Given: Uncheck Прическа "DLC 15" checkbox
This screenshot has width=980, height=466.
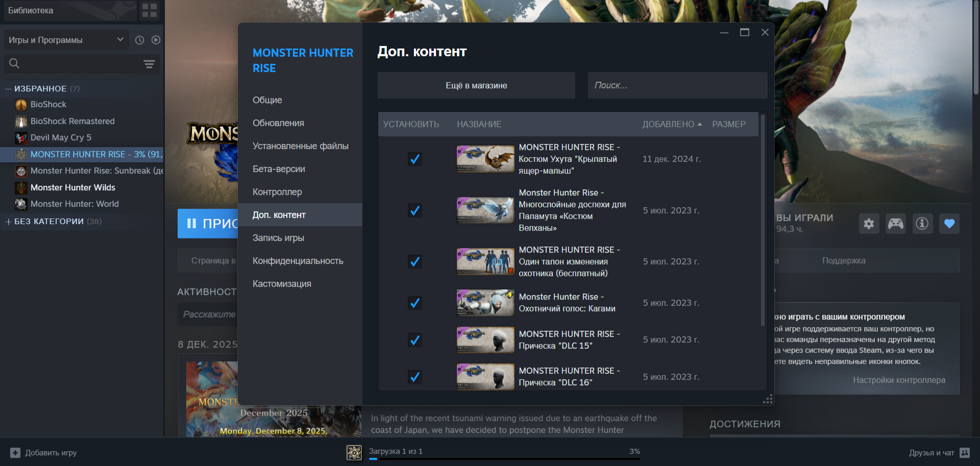Looking at the screenshot, I should (415, 340).
